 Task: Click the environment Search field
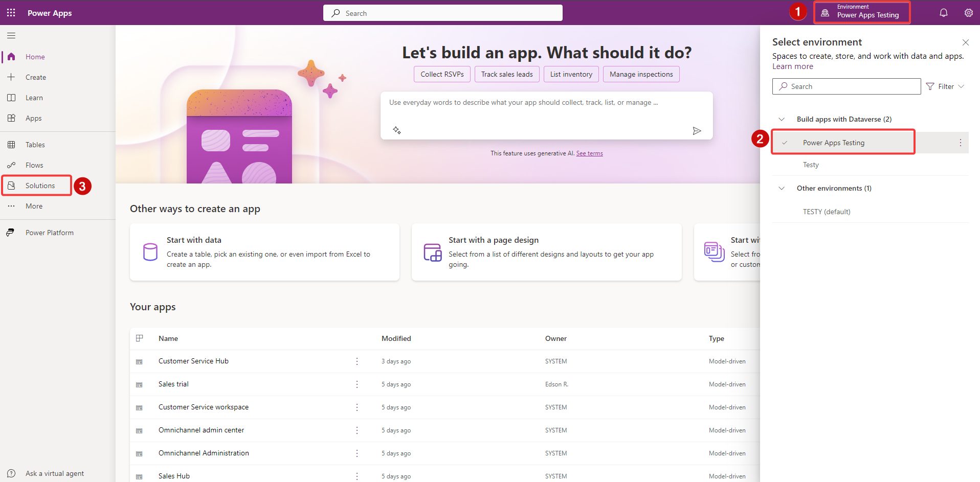pos(847,86)
